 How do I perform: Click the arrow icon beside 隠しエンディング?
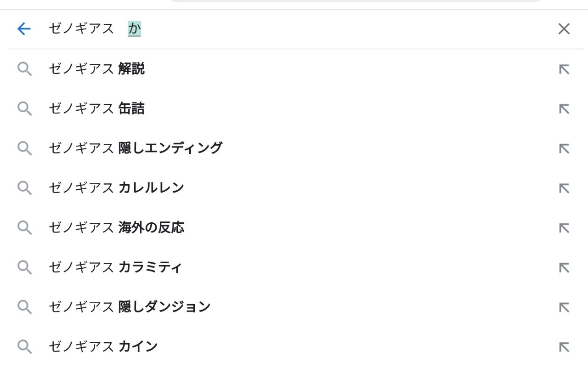[x=564, y=148]
